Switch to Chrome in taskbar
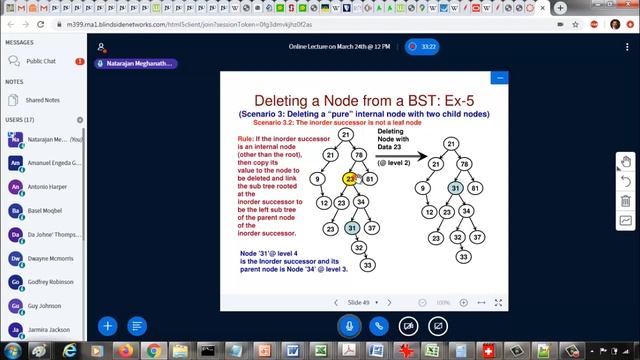This screenshot has width=640, height=360. pos(153,351)
